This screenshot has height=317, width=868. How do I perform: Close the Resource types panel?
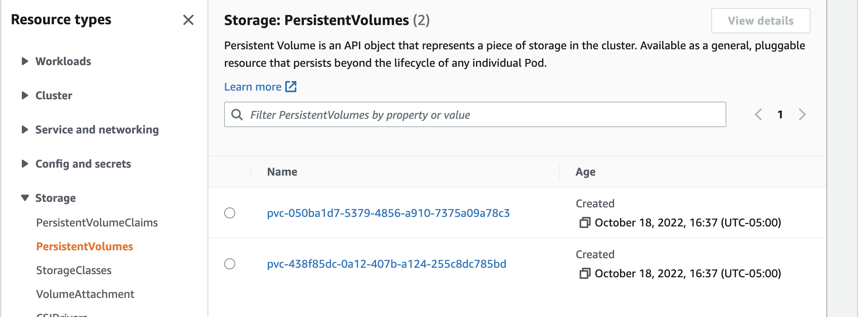tap(188, 20)
